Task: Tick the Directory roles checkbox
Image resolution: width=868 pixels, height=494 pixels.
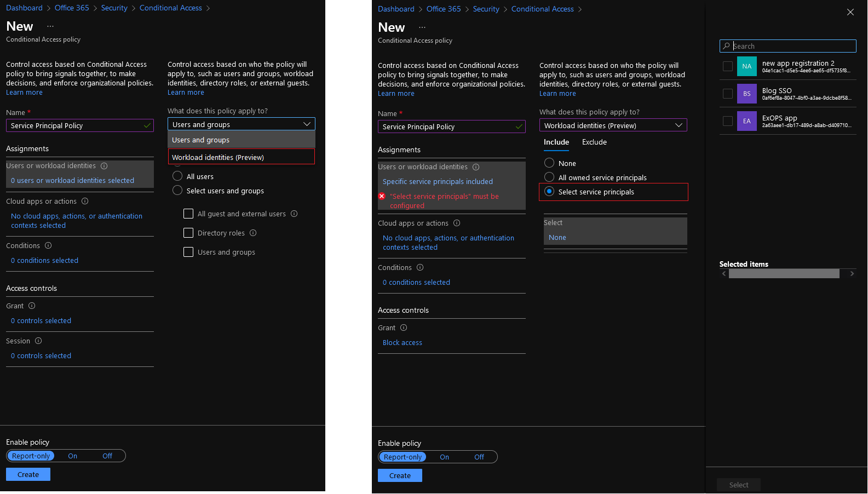Action: [x=188, y=233]
